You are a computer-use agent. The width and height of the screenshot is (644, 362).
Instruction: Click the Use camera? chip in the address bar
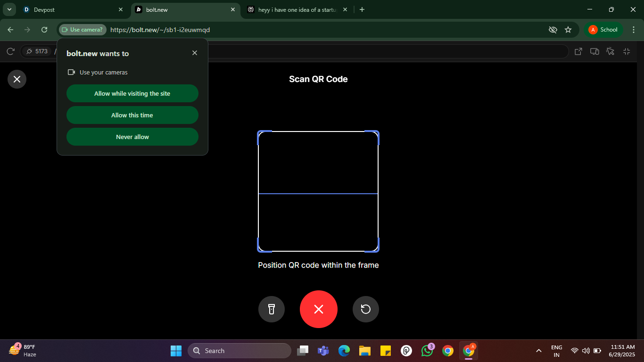83,30
